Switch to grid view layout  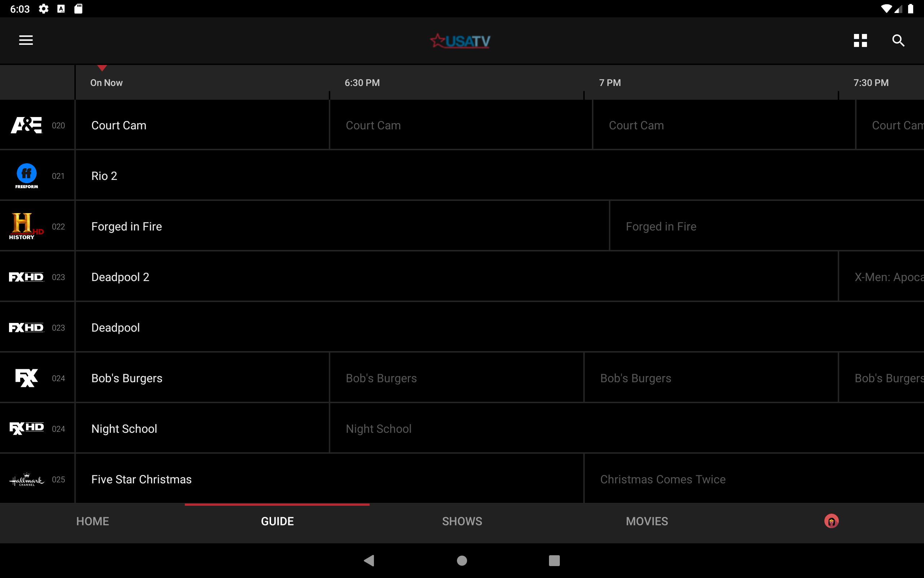[860, 40]
